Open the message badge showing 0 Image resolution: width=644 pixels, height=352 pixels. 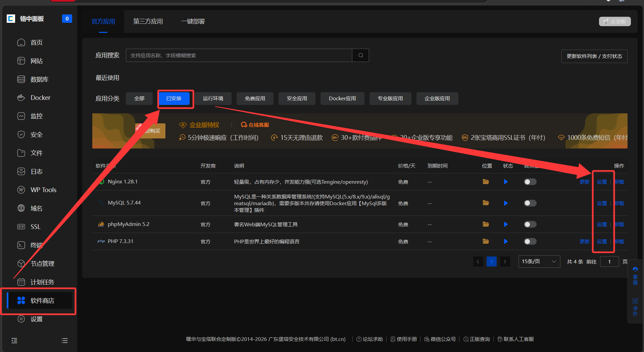(67, 19)
